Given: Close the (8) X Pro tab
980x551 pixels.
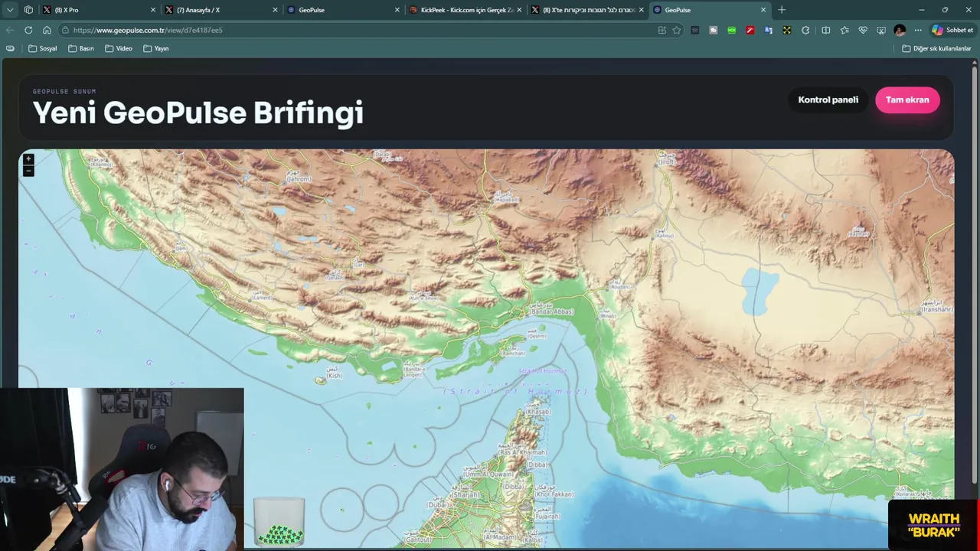Looking at the screenshot, I should click(x=152, y=10).
